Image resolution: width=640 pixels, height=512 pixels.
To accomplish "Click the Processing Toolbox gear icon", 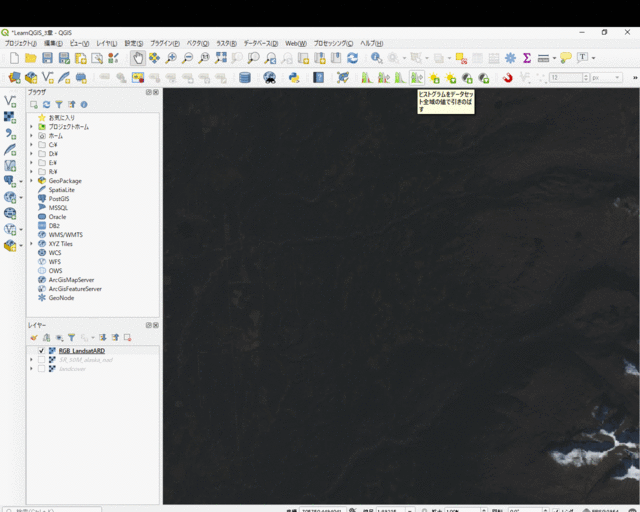I will pos(510,59).
